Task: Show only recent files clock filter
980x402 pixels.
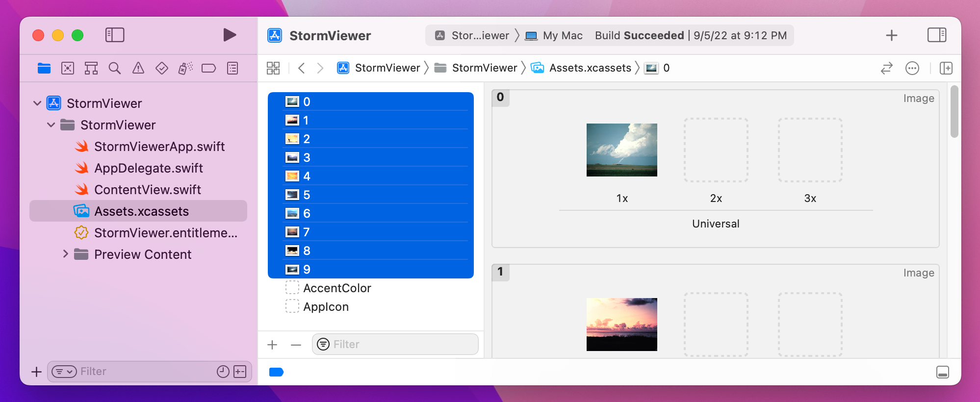Action: (223, 372)
